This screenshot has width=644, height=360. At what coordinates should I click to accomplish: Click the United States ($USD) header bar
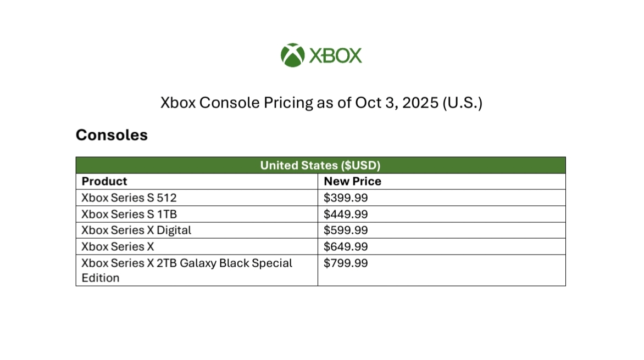[321, 165]
